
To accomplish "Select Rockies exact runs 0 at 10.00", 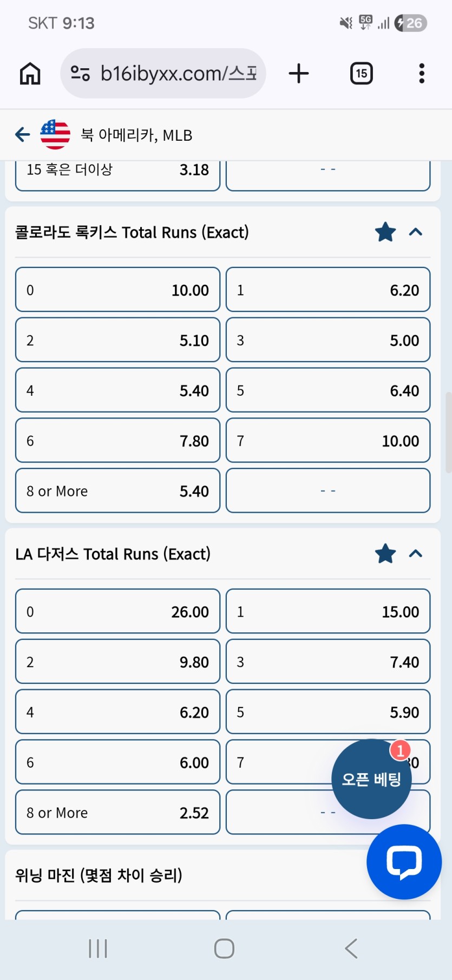I will click(x=117, y=290).
